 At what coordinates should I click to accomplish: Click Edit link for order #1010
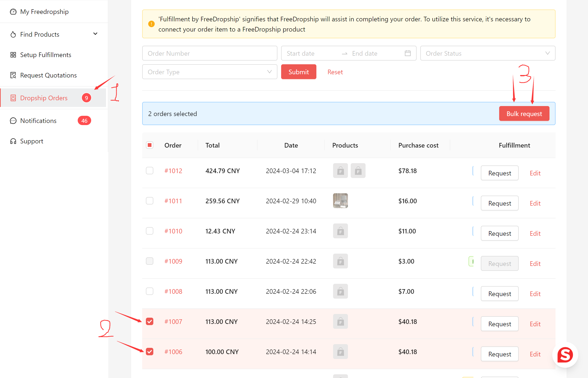[535, 233]
